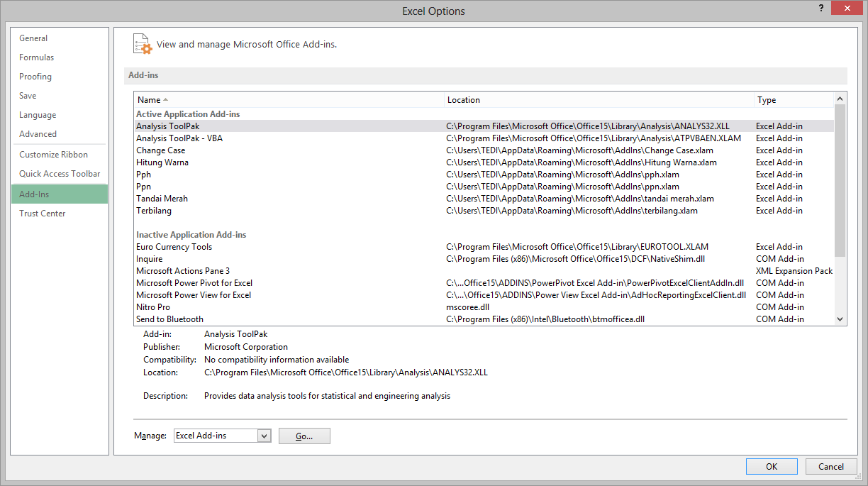This screenshot has height=486, width=868.
Task: Select the Analysis ToolPak row
Action: pyautogui.click(x=484, y=126)
